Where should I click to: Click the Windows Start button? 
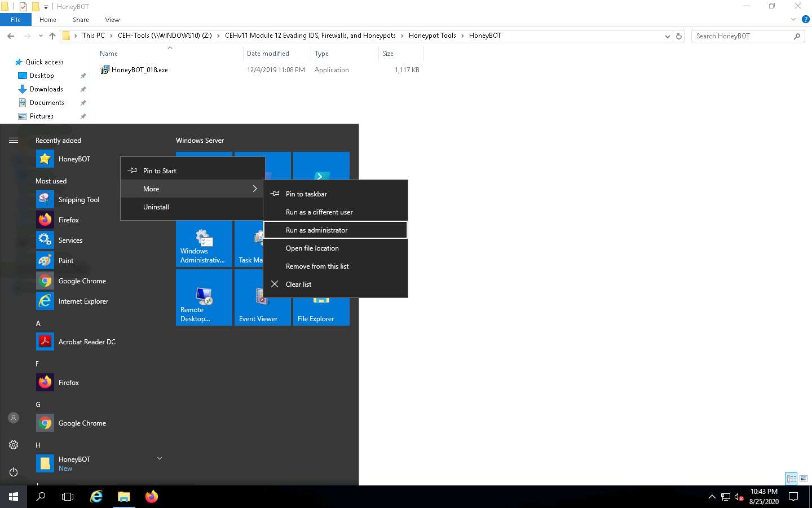[14, 497]
